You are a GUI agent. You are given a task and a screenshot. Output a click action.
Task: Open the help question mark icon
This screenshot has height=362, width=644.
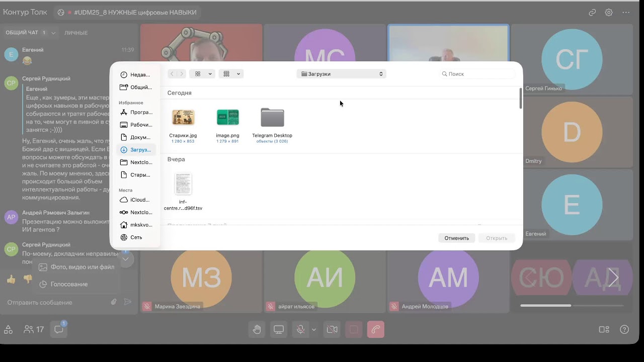[624, 330]
